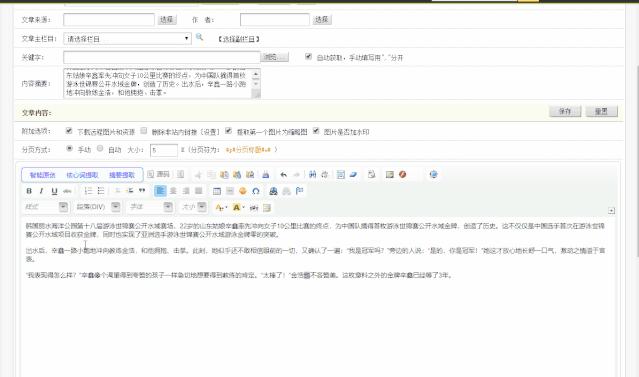Select the 自动 paging radio button

pos(100,149)
